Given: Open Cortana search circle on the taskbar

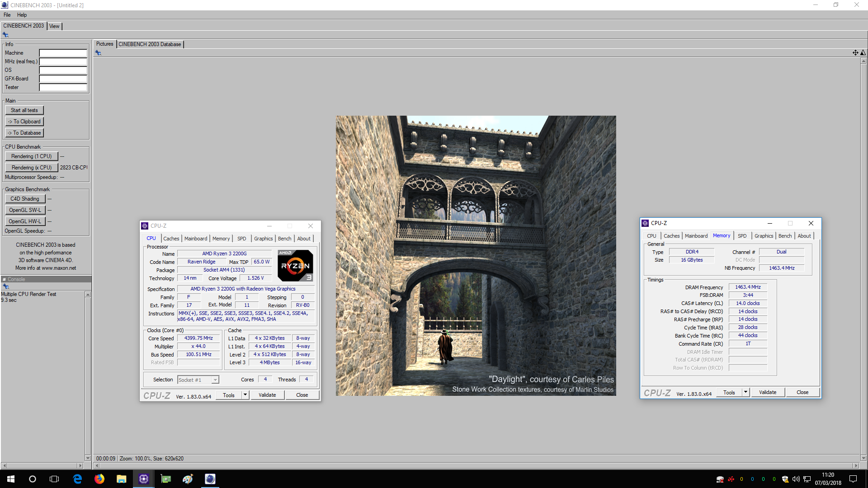Looking at the screenshot, I should click(x=33, y=479).
